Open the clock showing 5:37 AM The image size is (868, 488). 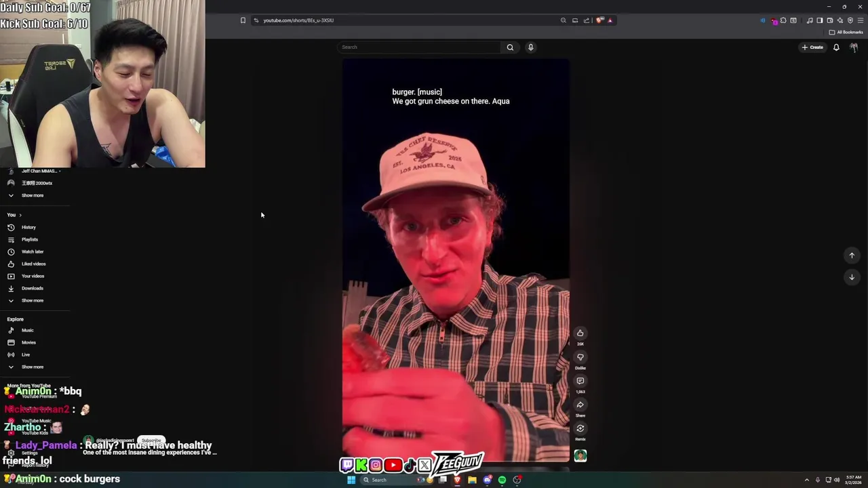tap(853, 480)
